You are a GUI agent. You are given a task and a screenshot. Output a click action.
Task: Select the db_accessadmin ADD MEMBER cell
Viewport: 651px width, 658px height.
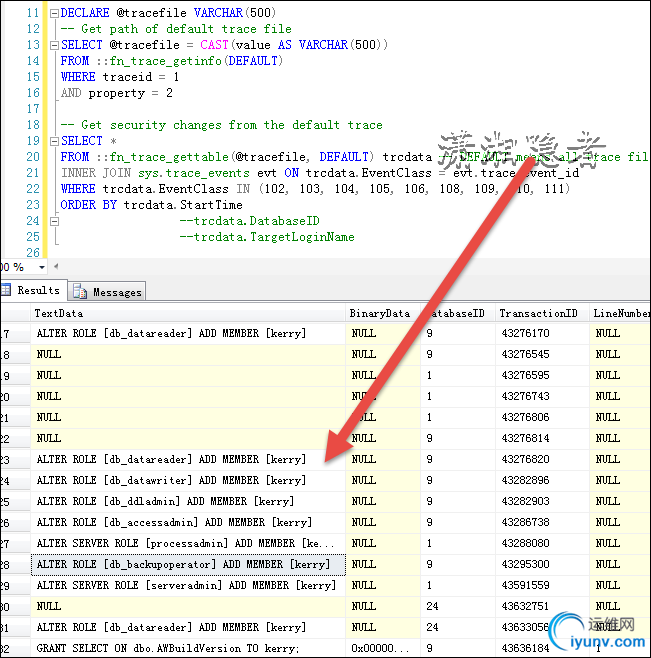click(x=188, y=522)
